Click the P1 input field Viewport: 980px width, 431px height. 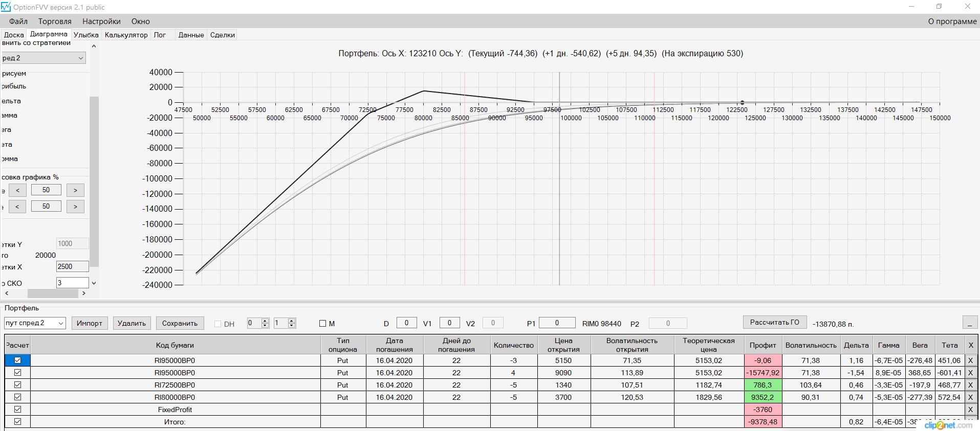point(557,323)
